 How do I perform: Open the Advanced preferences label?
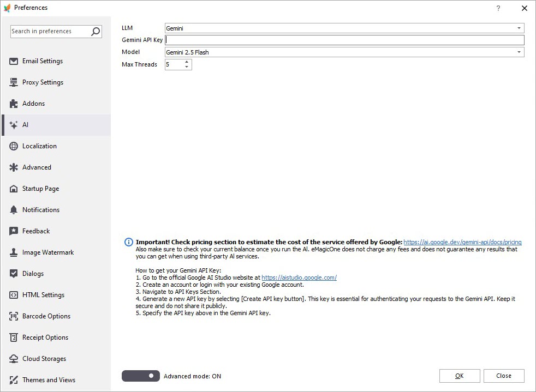coord(37,167)
